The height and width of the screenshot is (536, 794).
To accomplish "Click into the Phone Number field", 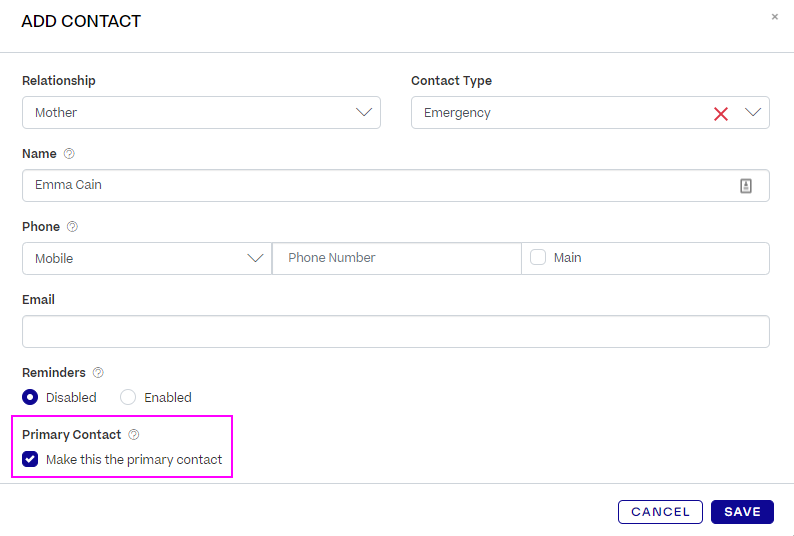I will pyautogui.click(x=396, y=258).
